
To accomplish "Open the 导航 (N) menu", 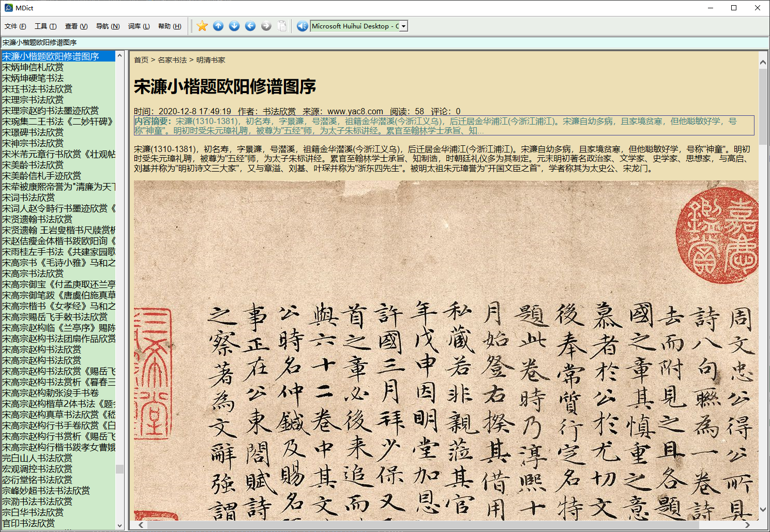I will 108,26.
